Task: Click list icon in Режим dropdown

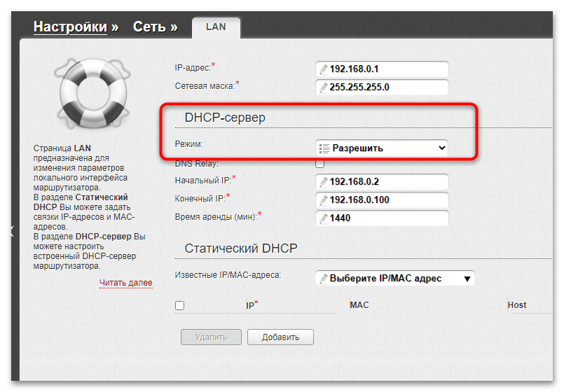Action: point(324,148)
